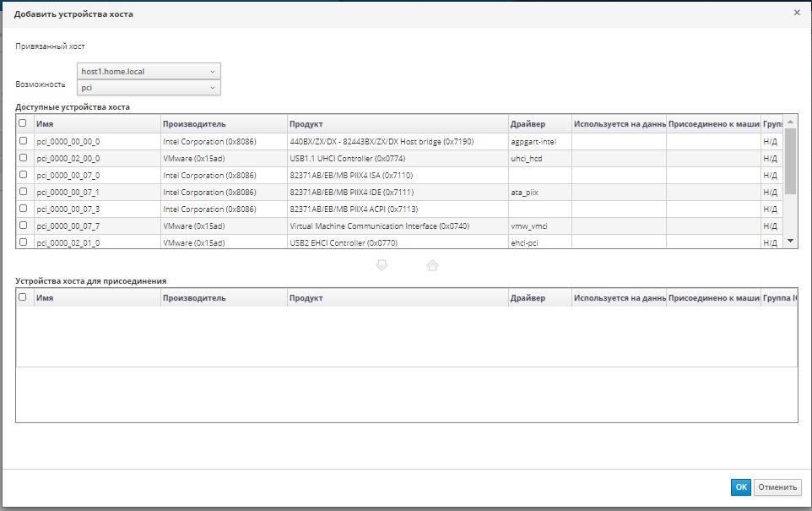Tick the pci_0000_00_07_7 row checkbox

click(23, 226)
